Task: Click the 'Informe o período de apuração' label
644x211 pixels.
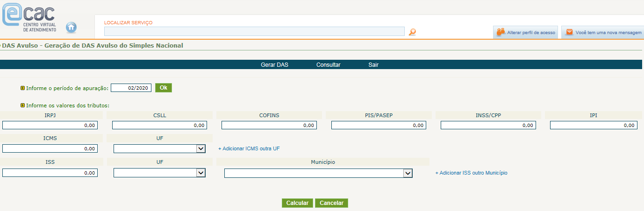Action: [67, 88]
